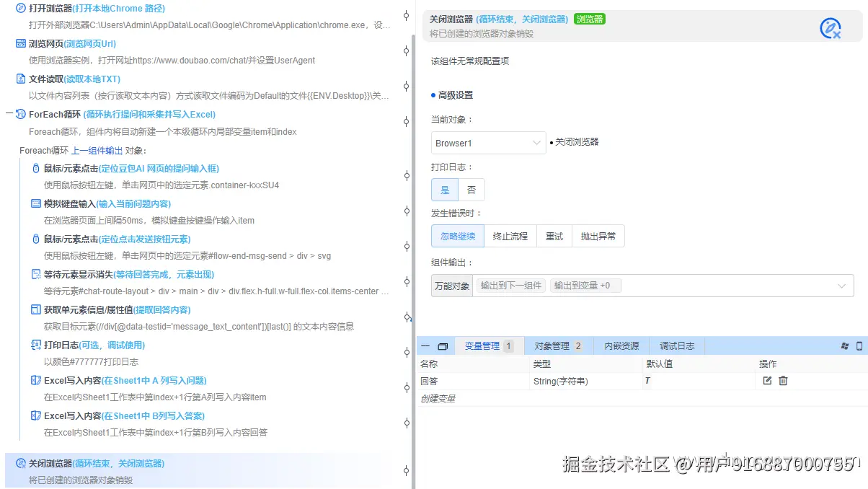
Task: Click the 获取单元素信息/属性值 step icon
Action: point(36,309)
